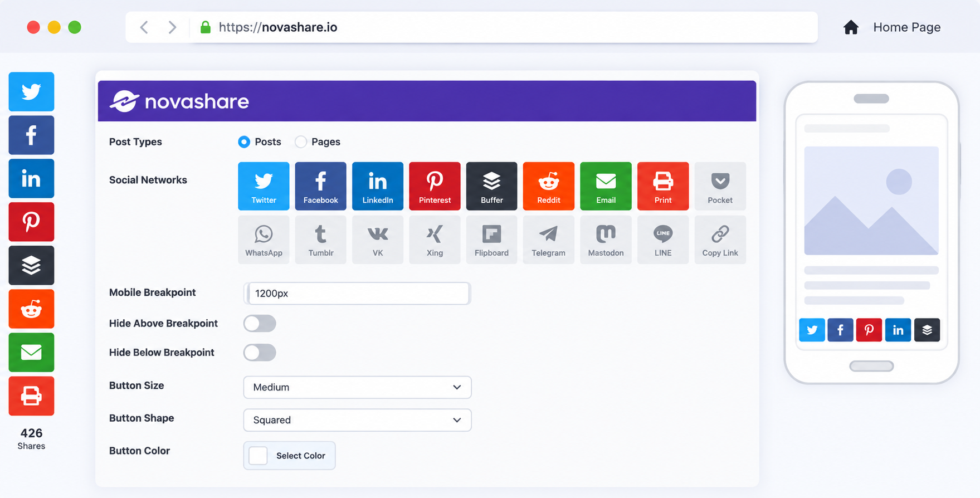Enable the VK network tile
980x498 pixels.
[378, 240]
